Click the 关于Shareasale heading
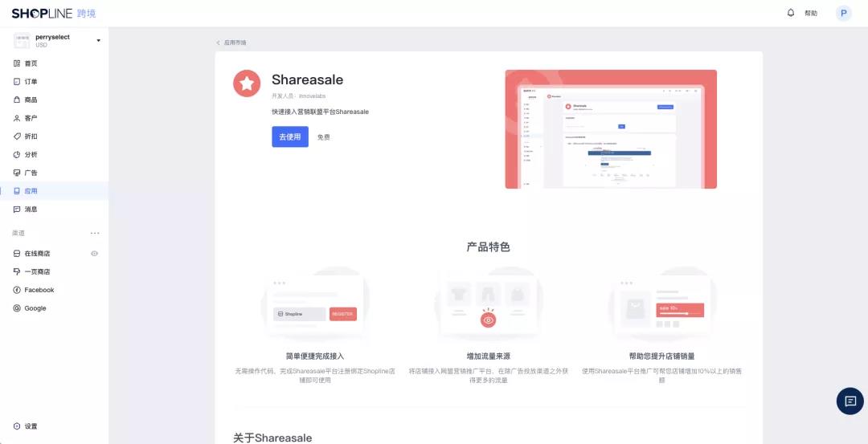 pos(272,438)
